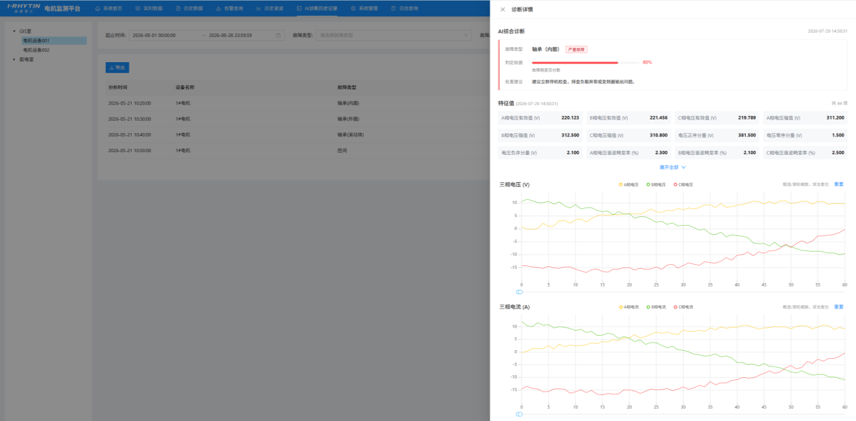Click zoom slider handle under 三相电流 chart
The image size is (856, 421).
pyautogui.click(x=519, y=414)
